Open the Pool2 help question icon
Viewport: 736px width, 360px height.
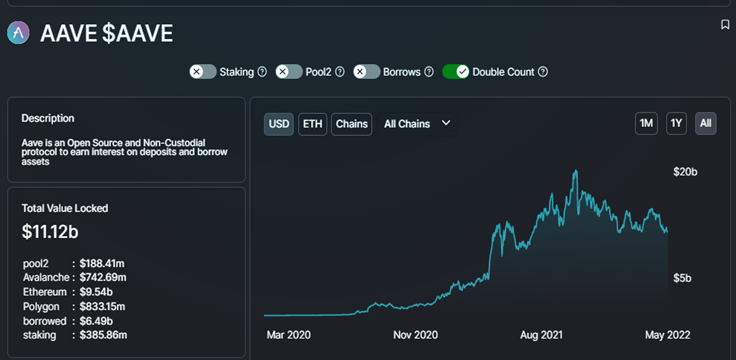(340, 72)
